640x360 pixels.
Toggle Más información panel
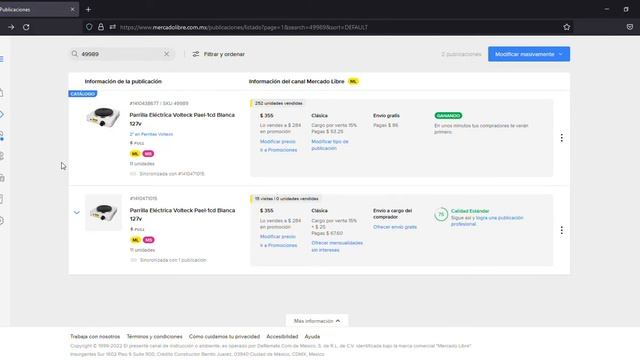pos(317,321)
